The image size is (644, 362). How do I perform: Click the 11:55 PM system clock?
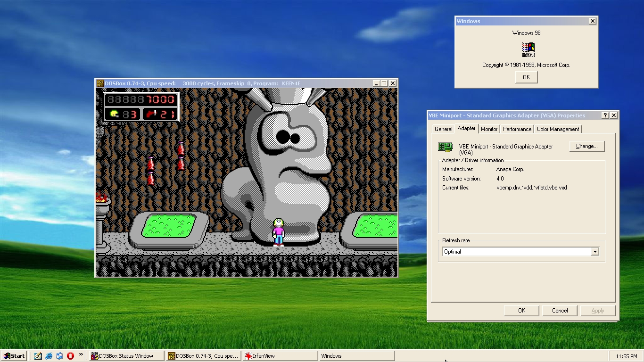(627, 356)
